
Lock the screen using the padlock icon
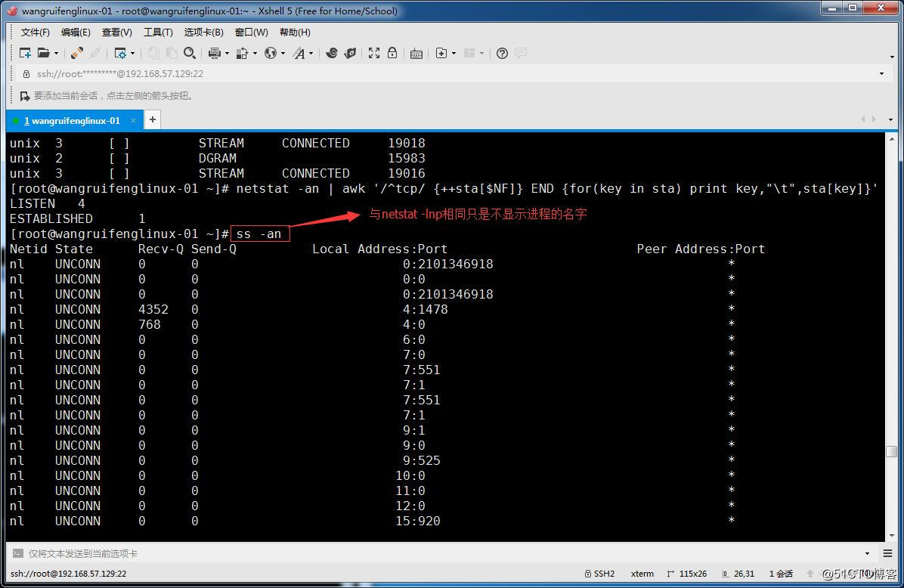point(392,53)
